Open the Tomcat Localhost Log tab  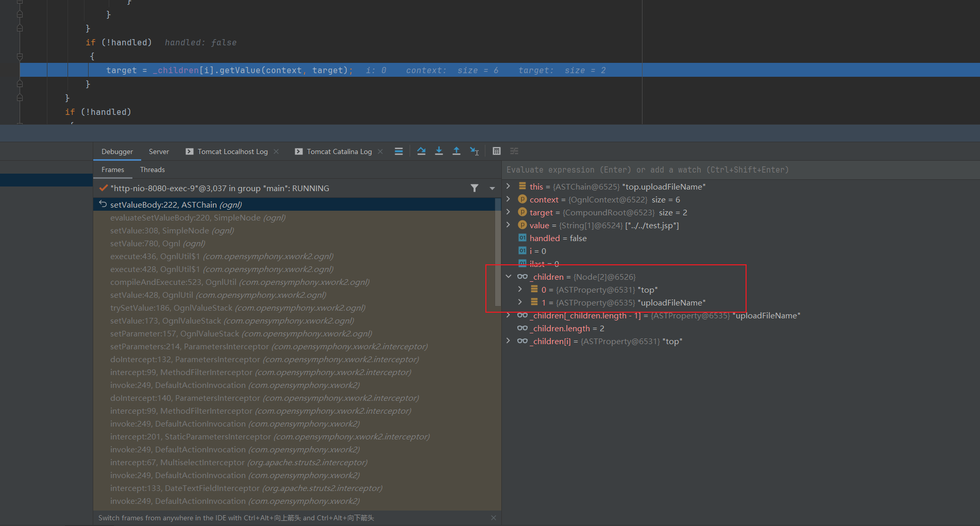232,151
